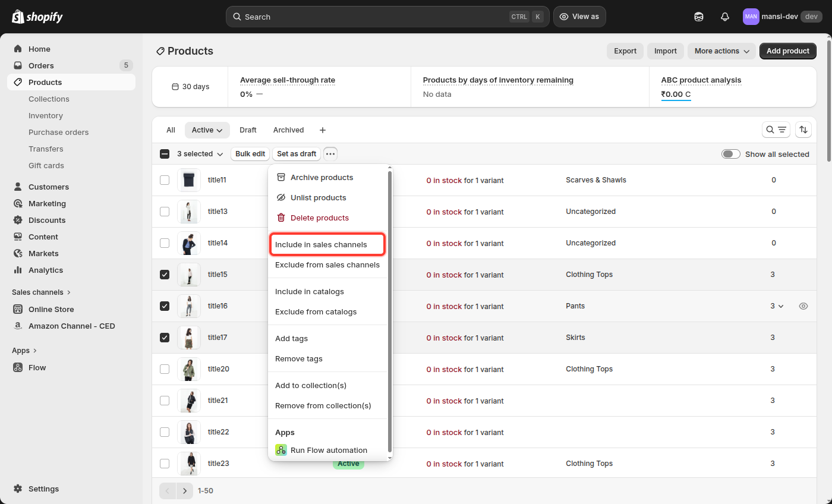Viewport: 832px width, 504px height.
Task: Check the title13 checkbox
Action: tap(165, 212)
